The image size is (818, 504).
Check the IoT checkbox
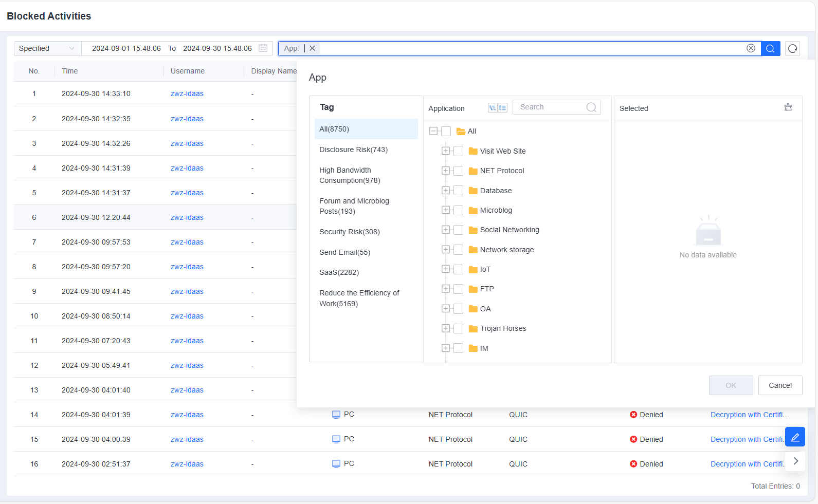click(458, 269)
